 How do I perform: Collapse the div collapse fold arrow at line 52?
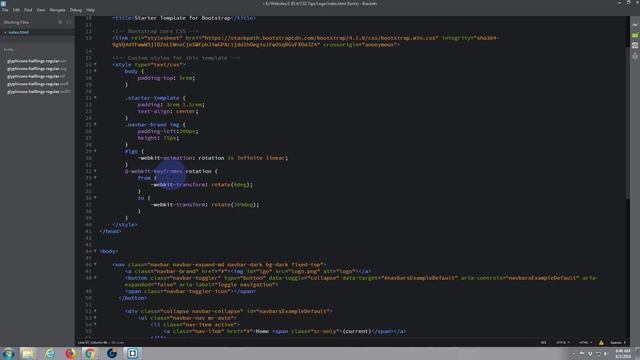click(x=96, y=311)
